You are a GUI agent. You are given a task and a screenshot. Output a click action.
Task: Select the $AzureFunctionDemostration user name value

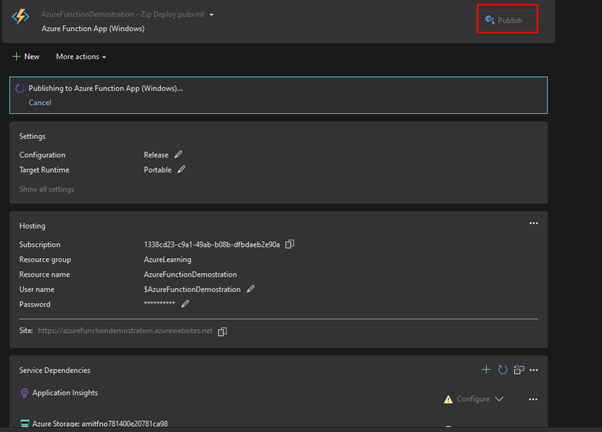coord(192,290)
